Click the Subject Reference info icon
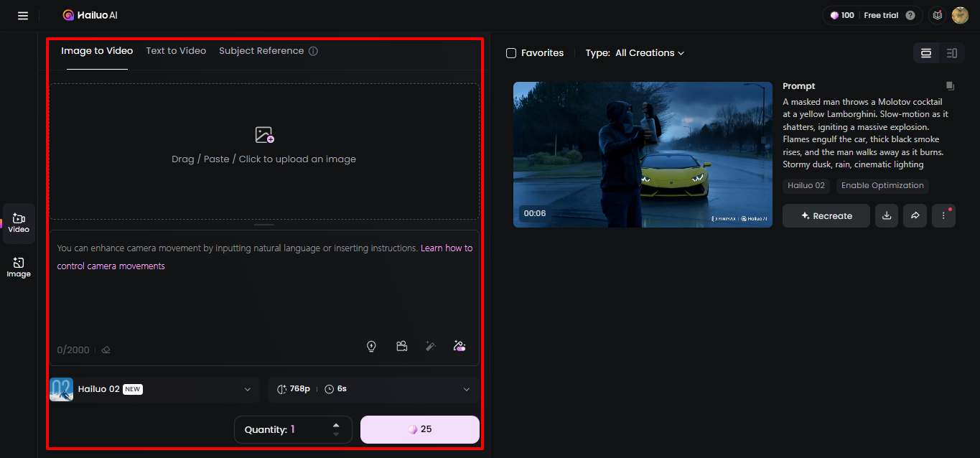Screen dimensions: 980x458 (x=313, y=51)
